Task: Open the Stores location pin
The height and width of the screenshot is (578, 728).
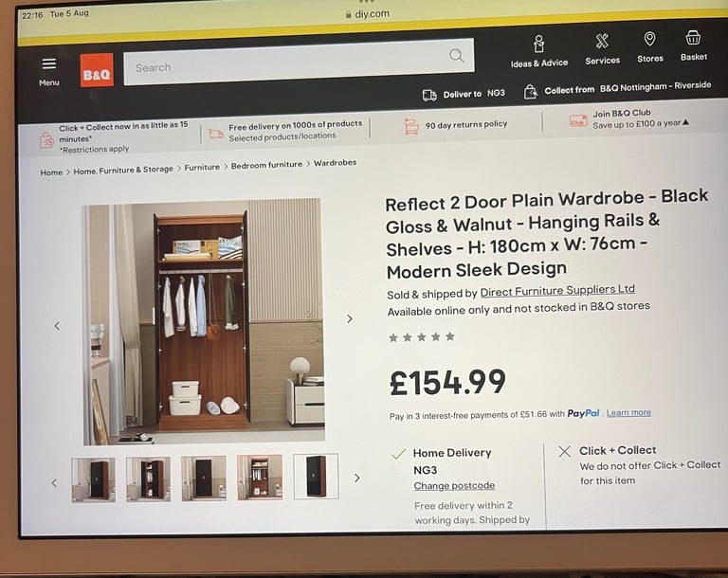Action: [x=649, y=39]
